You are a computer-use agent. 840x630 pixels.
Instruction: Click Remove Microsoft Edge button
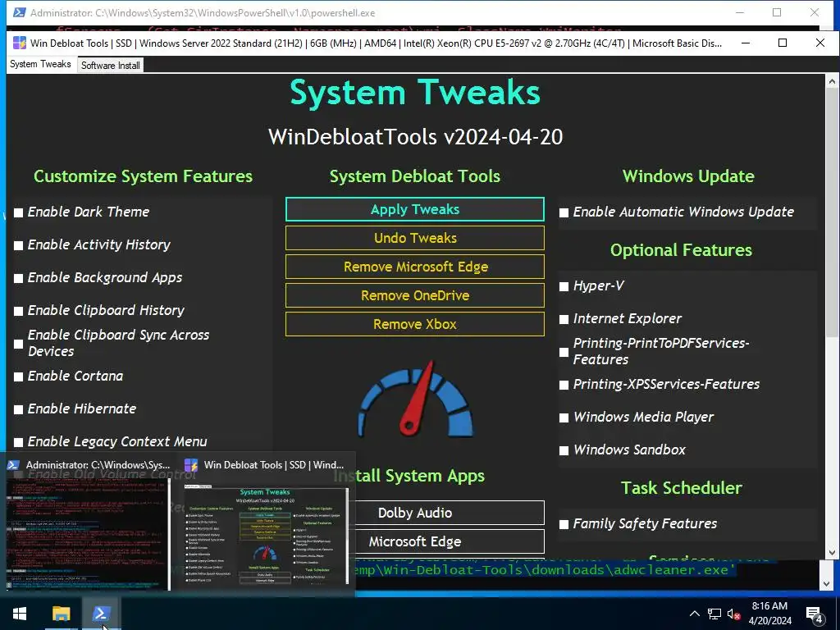tap(414, 267)
